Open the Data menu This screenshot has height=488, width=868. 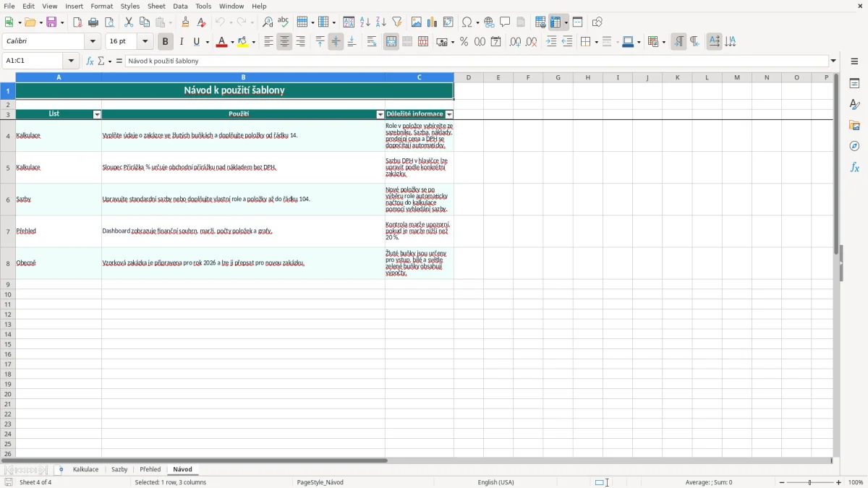[x=180, y=6]
